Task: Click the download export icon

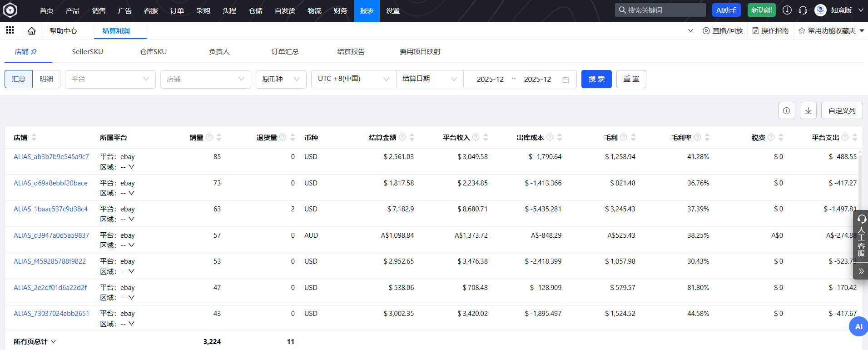Action: [x=808, y=110]
